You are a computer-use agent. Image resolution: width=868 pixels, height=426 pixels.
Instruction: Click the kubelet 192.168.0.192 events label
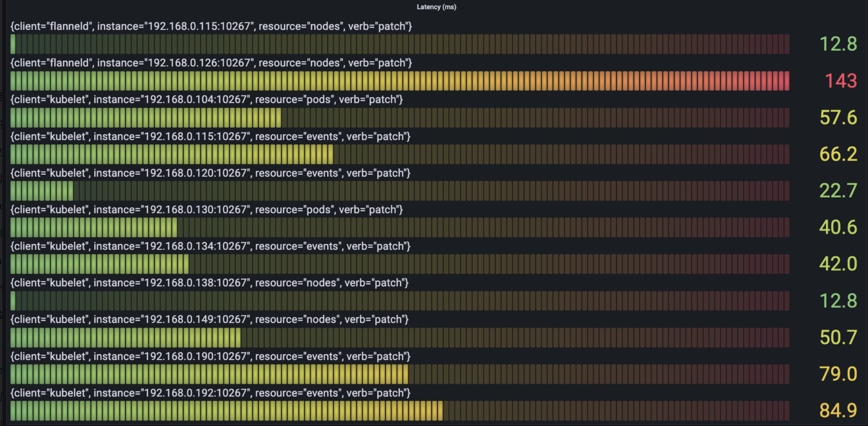click(x=210, y=393)
